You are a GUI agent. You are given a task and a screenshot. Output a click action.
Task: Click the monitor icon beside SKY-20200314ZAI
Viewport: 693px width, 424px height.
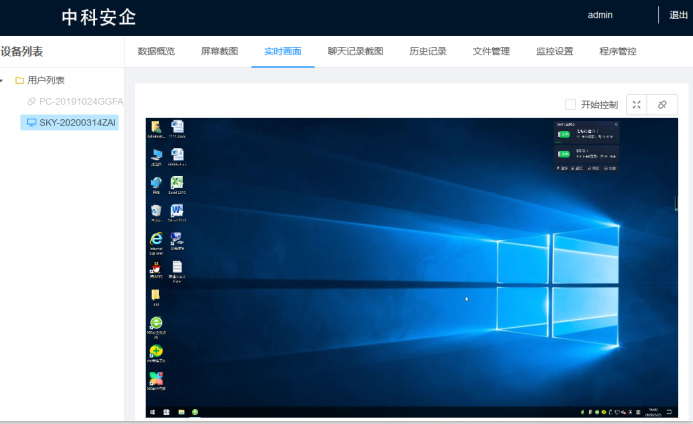pos(31,122)
